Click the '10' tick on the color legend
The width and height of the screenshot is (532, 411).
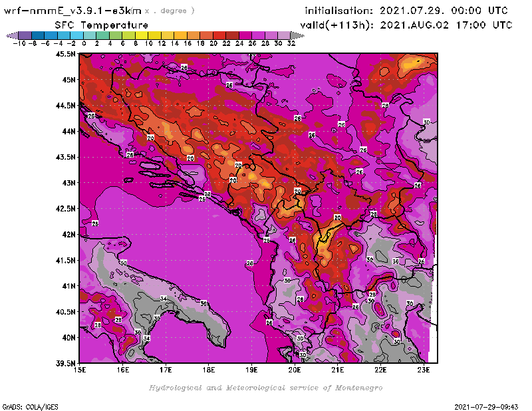(148, 43)
